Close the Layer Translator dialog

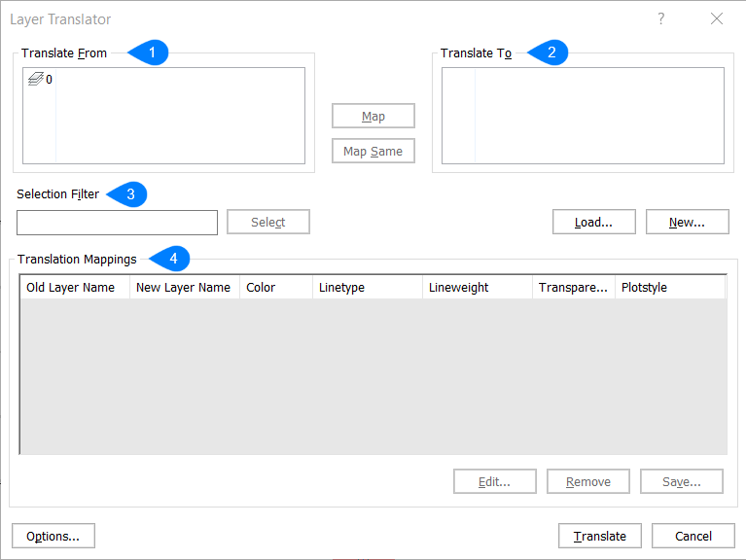[x=717, y=18]
